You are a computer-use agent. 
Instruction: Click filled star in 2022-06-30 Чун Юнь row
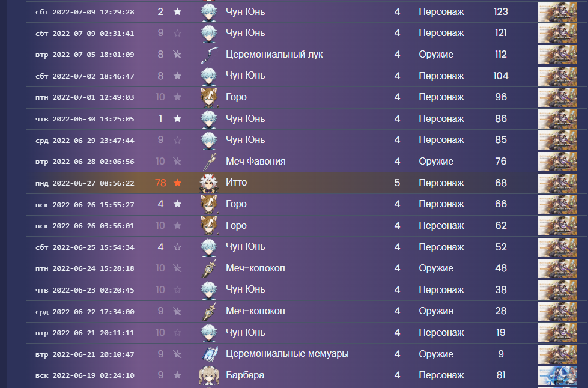tap(177, 119)
